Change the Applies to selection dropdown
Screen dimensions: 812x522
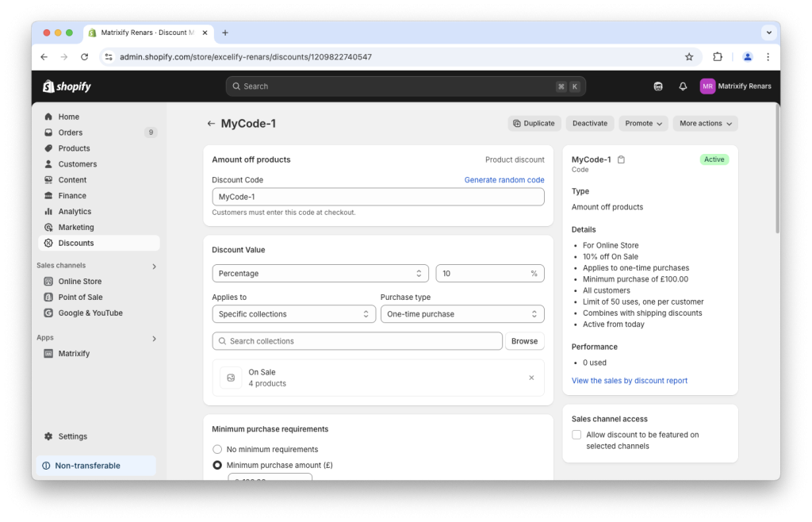(293, 313)
